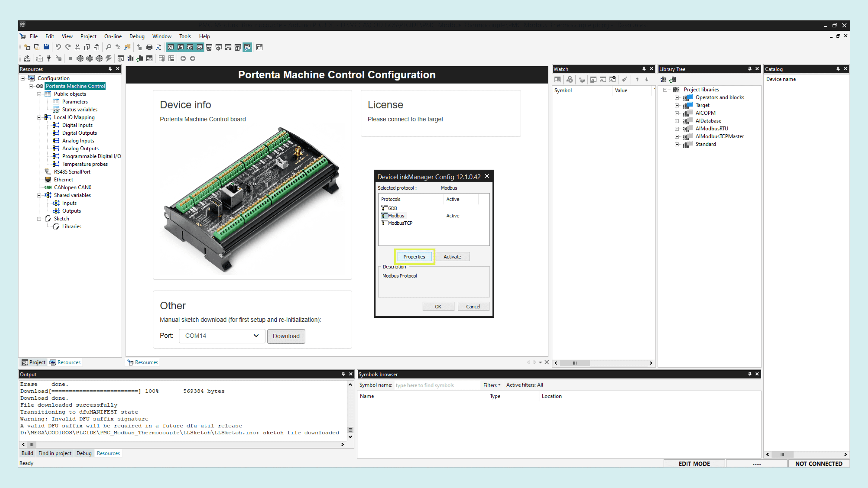Click the Connect to target plug icon
Image resolution: width=868 pixels, height=488 pixels.
click(x=49, y=59)
